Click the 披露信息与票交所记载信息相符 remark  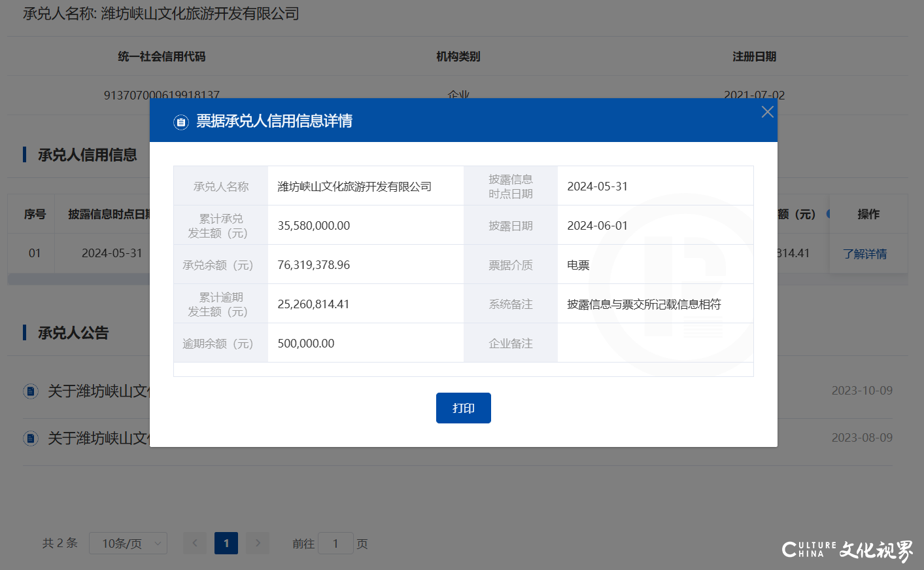(644, 304)
